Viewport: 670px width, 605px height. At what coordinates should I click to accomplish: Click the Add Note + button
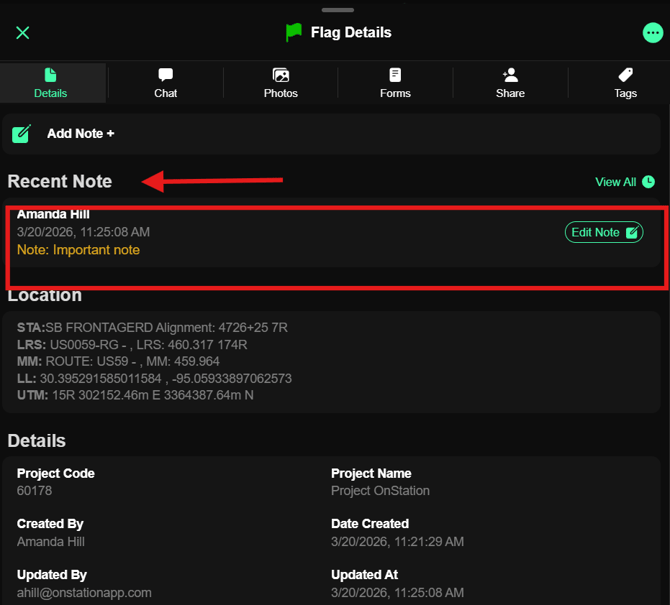tap(81, 134)
